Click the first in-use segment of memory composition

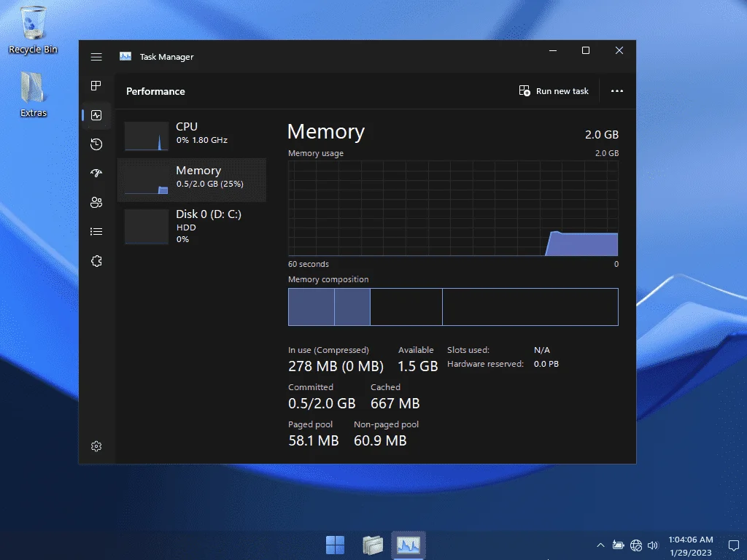click(x=311, y=307)
